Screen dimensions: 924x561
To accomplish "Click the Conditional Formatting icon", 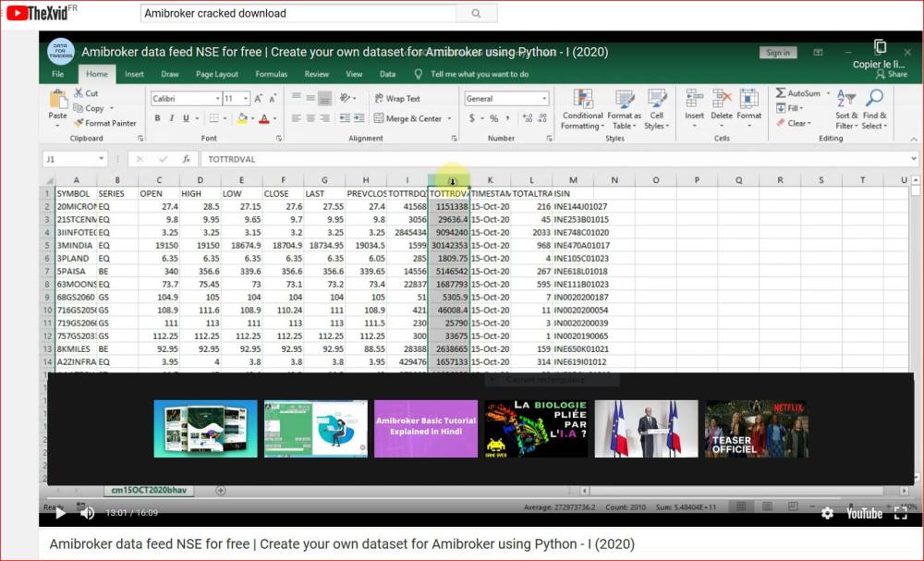I will 582,99.
